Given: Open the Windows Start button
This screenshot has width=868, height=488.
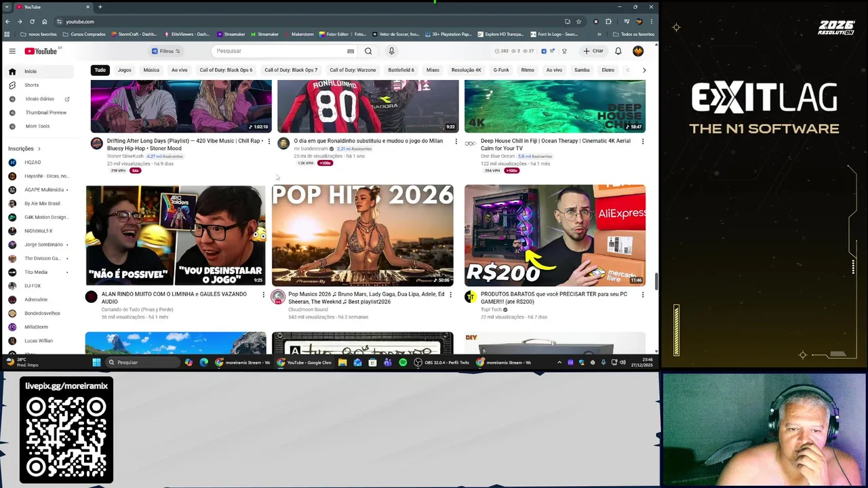Looking at the screenshot, I should pyautogui.click(x=96, y=363).
